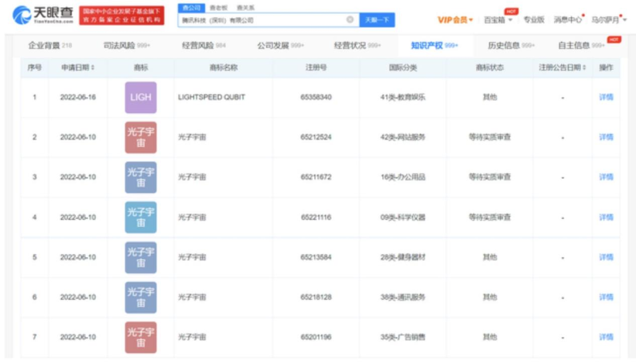Open 详情 for registration number 65358340
The width and height of the screenshot is (636, 364).
pos(606,97)
